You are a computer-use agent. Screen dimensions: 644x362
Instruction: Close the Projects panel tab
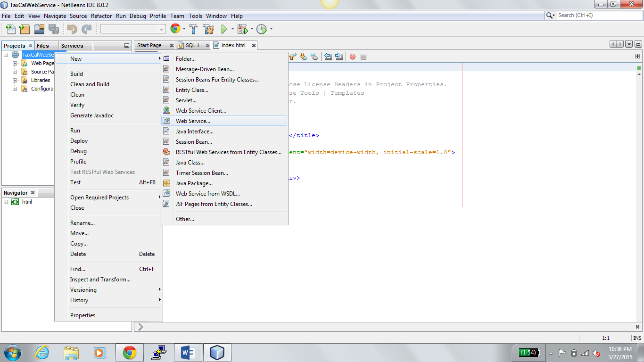[x=30, y=46]
